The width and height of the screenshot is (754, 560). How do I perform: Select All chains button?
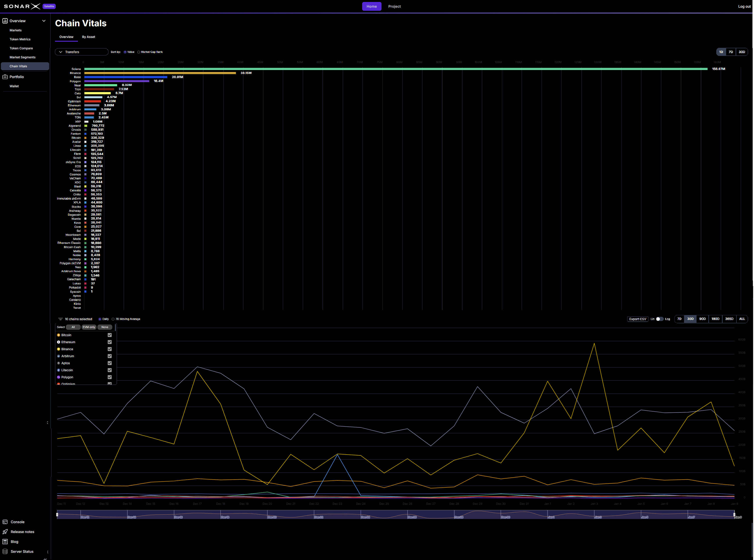[73, 327]
